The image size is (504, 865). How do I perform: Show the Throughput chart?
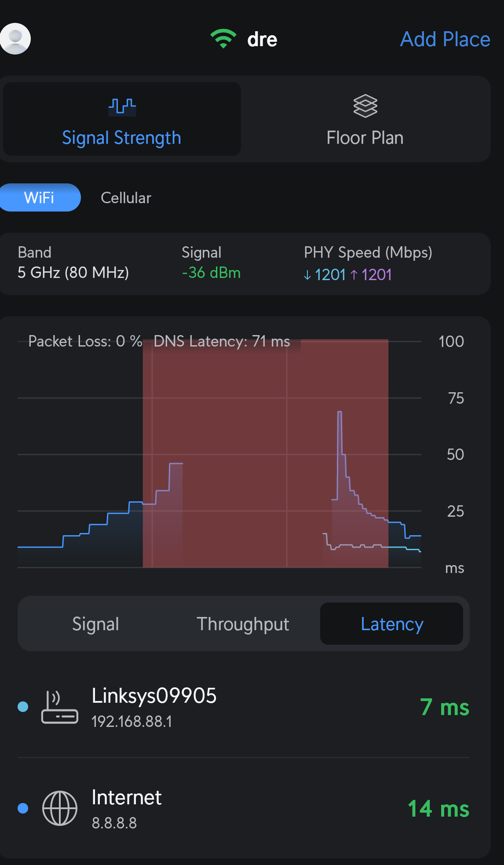[x=243, y=624]
